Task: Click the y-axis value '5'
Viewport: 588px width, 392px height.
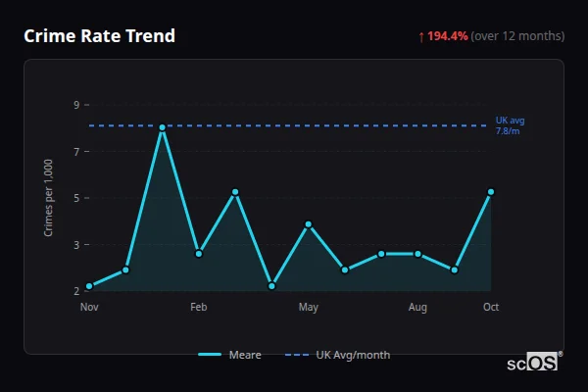Action: (x=76, y=198)
